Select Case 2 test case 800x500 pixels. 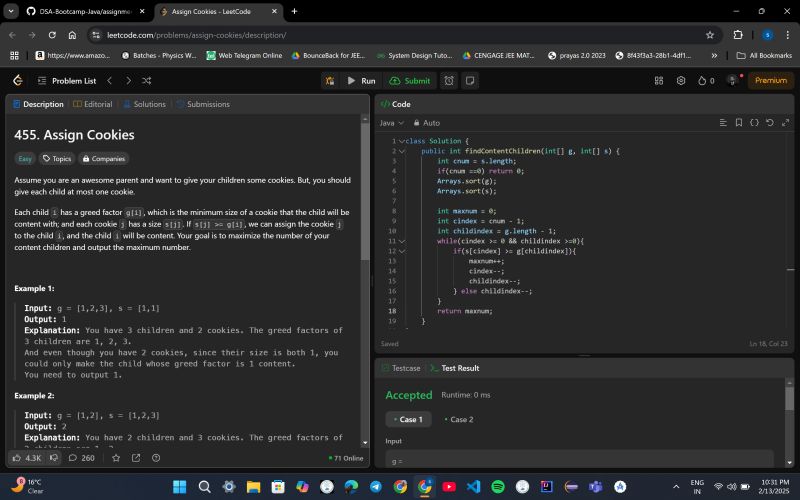tap(461, 419)
